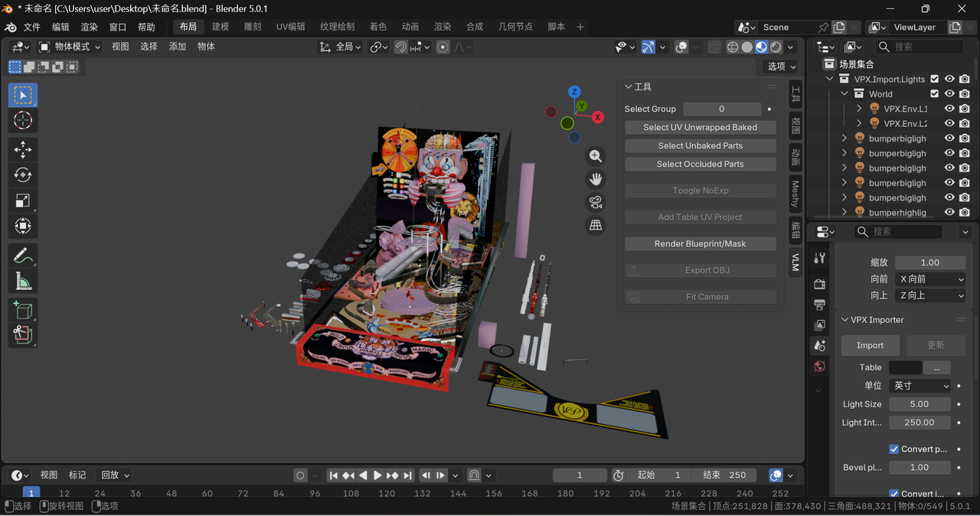This screenshot has width=980, height=516.
Task: Open viewport shading options dropdown arrow
Action: [x=791, y=47]
